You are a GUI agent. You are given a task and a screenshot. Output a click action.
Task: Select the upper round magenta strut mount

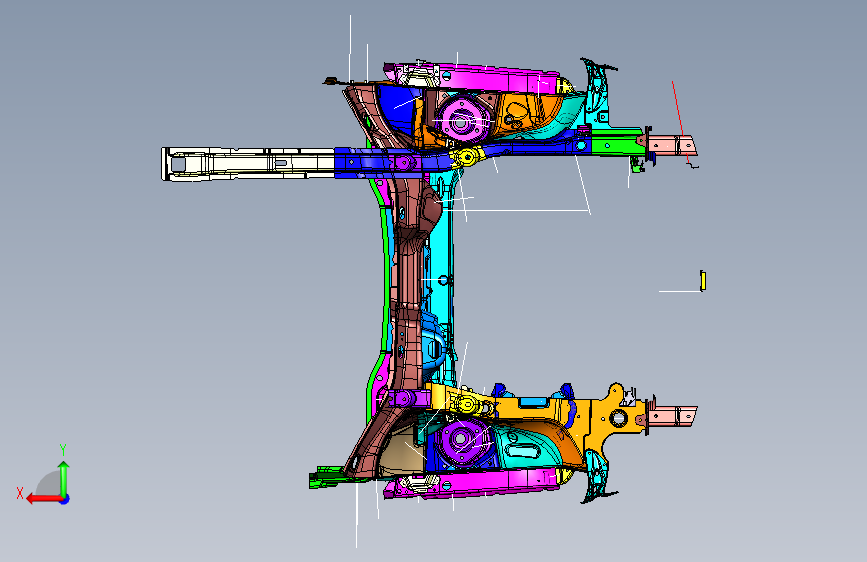461,121
